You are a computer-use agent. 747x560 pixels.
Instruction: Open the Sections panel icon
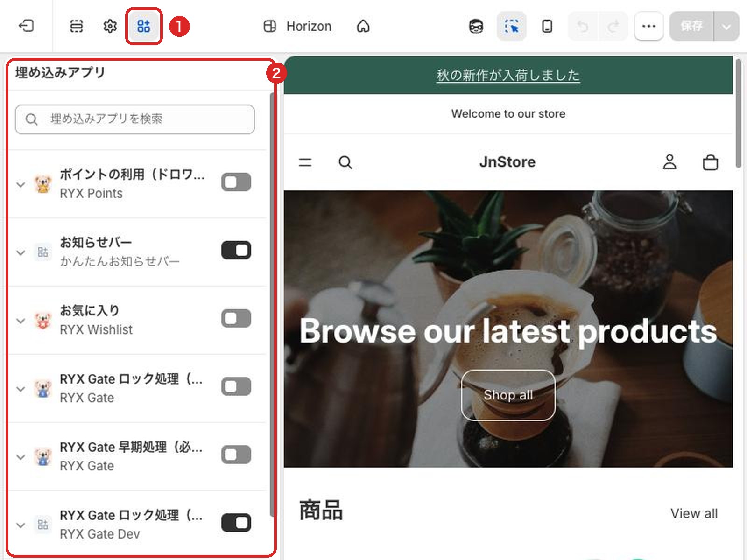[77, 26]
